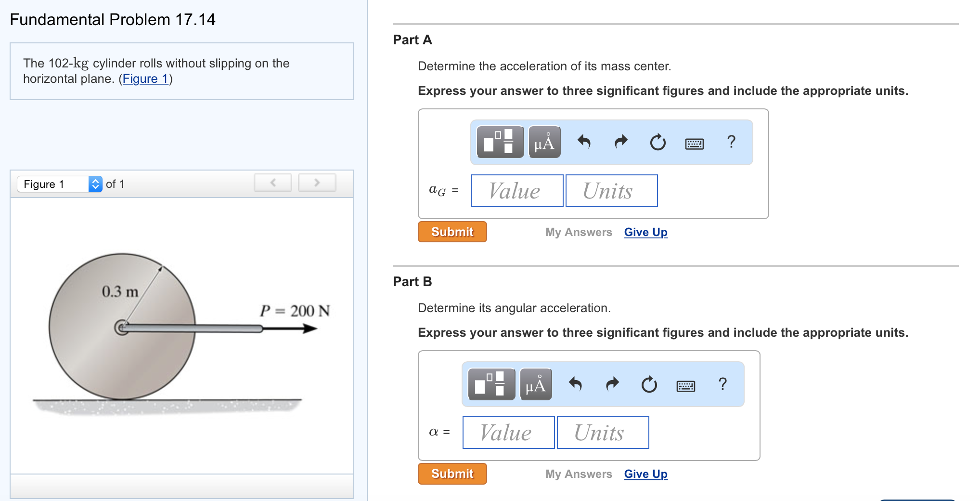Click the help question mark icon in Part A
This screenshot has height=501, width=980.
[731, 142]
